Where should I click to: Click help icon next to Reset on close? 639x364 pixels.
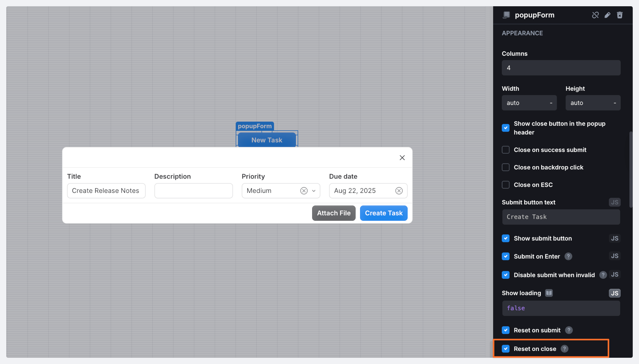pyautogui.click(x=564, y=349)
